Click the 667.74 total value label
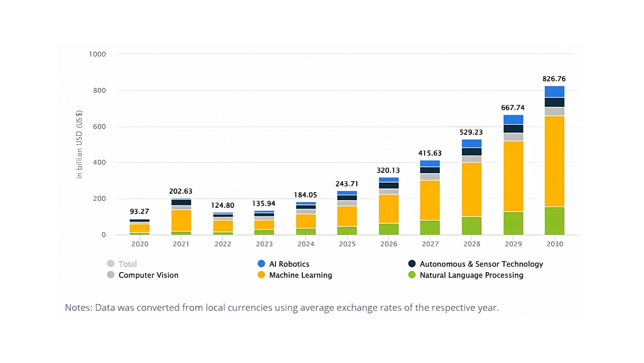The image size is (644, 363). 513,108
